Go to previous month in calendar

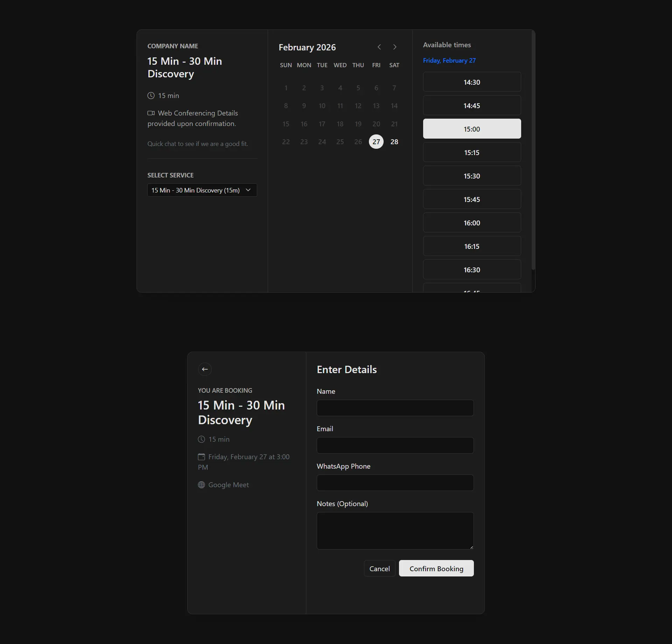pyautogui.click(x=379, y=47)
